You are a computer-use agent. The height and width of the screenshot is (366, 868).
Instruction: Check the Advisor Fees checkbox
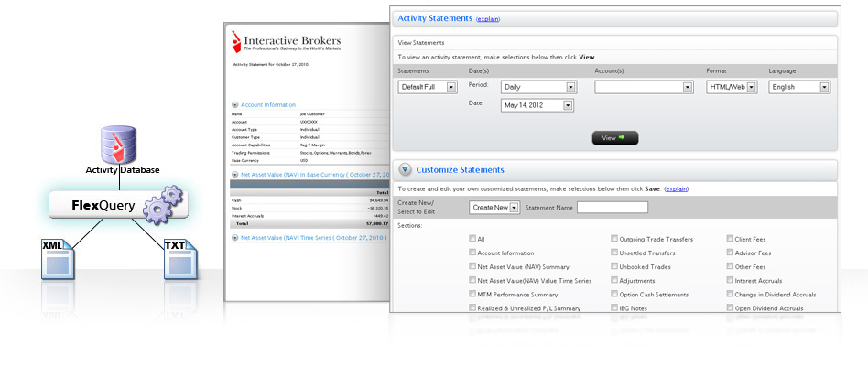[x=730, y=253]
